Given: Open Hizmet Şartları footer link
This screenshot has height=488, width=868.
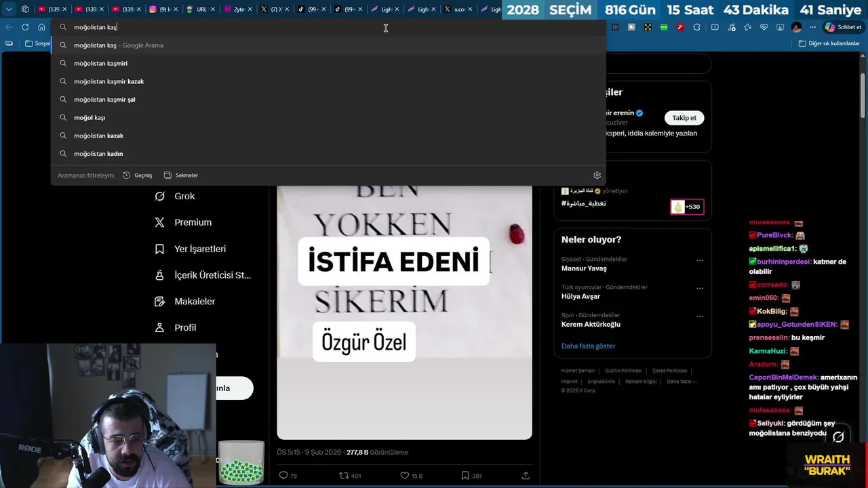Looking at the screenshot, I should 578,371.
